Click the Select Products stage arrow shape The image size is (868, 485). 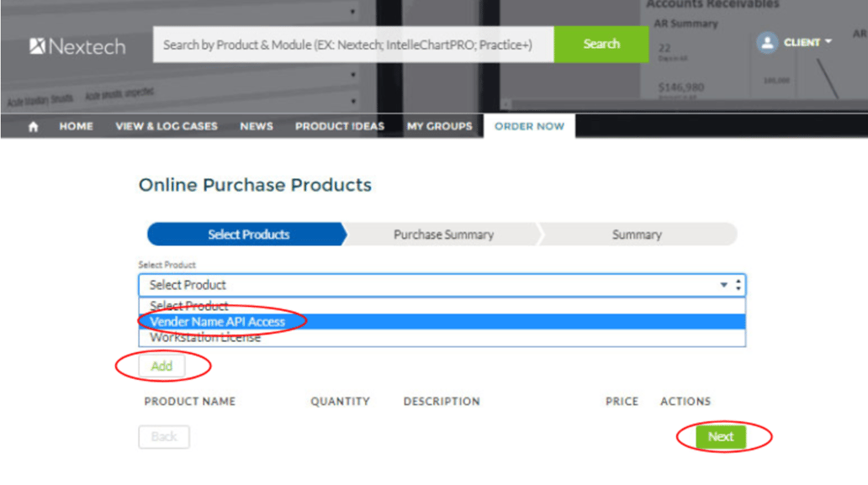(x=245, y=234)
